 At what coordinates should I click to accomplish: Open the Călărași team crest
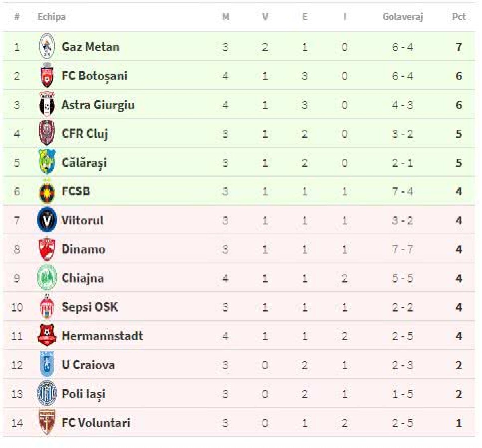tap(47, 162)
